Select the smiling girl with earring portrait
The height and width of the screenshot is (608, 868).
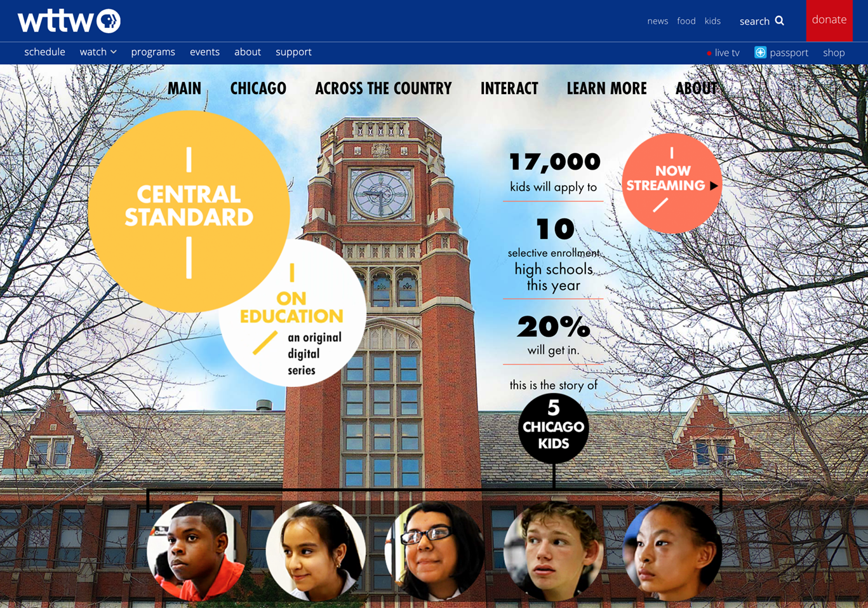coord(316,551)
